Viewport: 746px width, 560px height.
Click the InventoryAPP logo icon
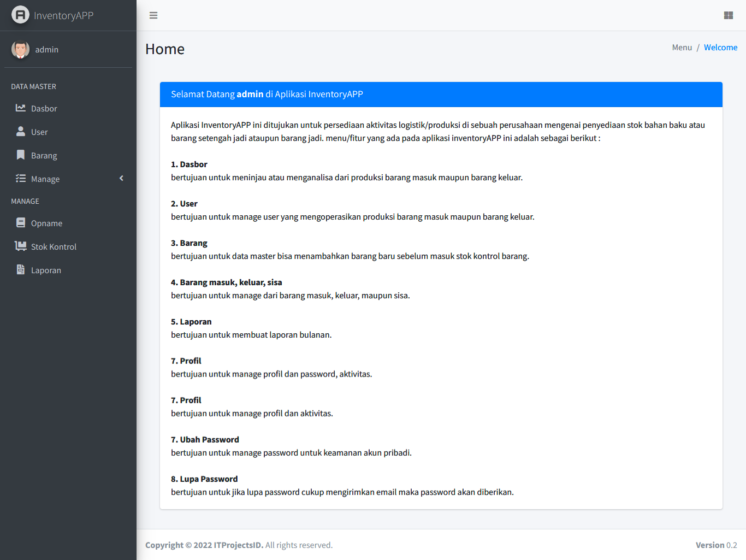click(x=20, y=15)
